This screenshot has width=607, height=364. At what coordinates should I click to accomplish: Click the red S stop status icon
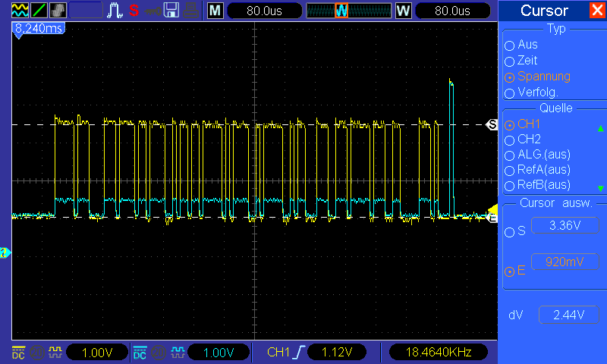pyautogui.click(x=134, y=11)
